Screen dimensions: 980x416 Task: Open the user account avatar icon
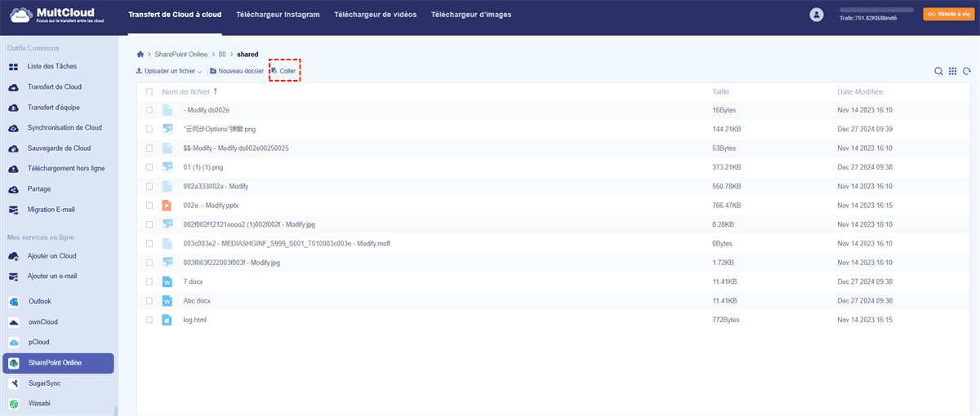(816, 15)
